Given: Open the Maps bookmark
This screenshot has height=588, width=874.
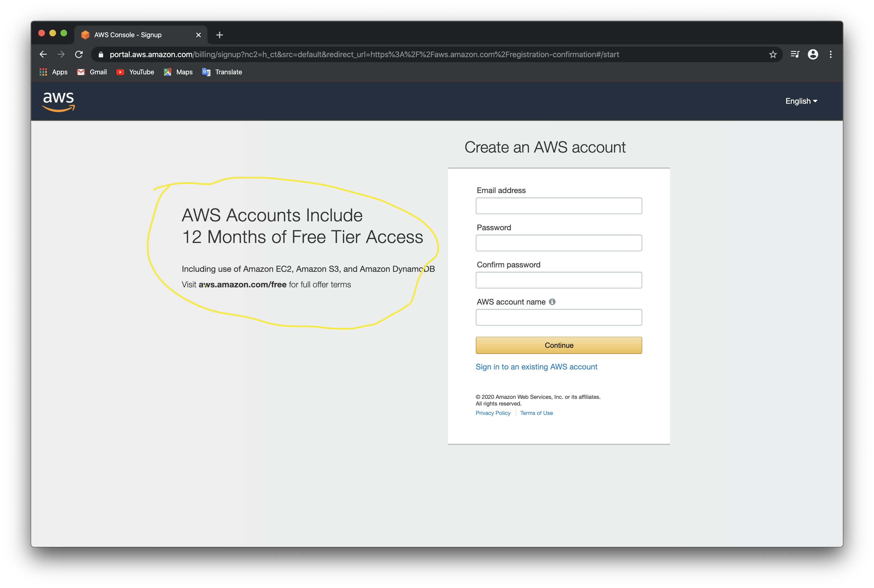Looking at the screenshot, I should (178, 72).
